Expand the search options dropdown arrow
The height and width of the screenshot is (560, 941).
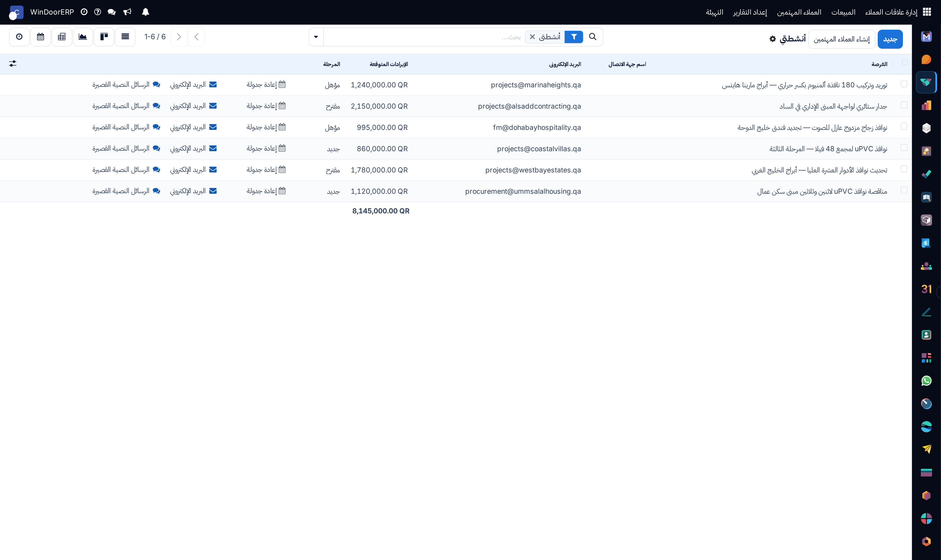[316, 37]
